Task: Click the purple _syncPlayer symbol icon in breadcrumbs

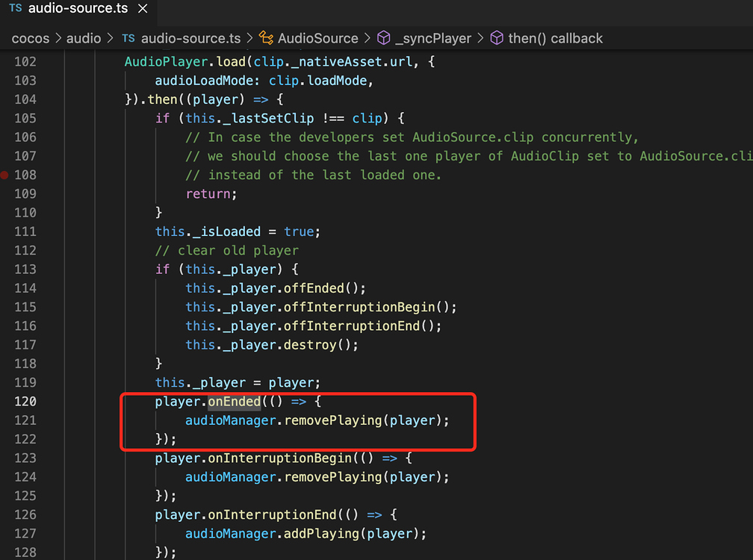Action: tap(383, 38)
